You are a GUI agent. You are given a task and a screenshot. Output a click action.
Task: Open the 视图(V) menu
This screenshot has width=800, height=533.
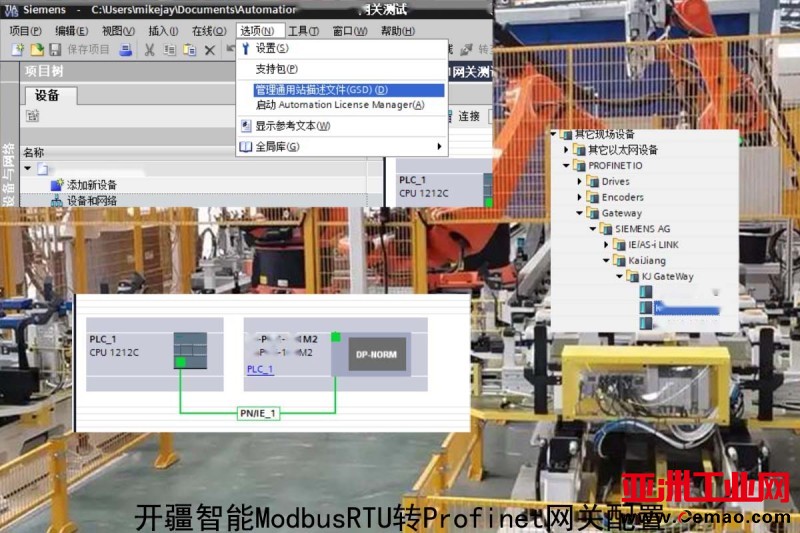[118, 31]
